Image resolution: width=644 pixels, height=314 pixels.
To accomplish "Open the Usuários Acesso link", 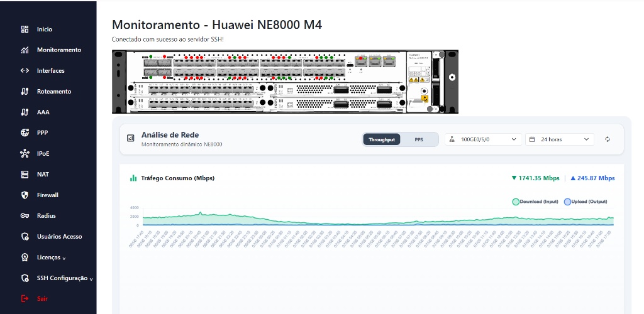I will (x=59, y=237).
